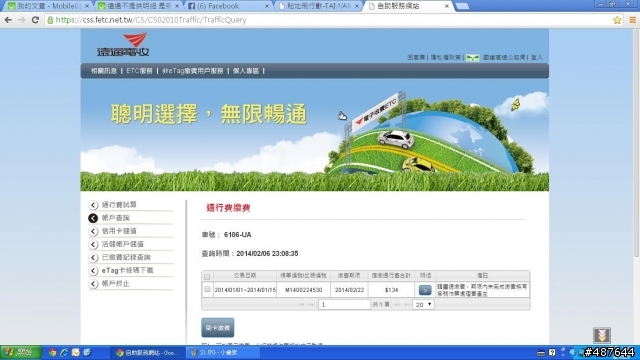Switch to the 我的文章 Mobile01 tab
640x360 pixels.
click(x=49, y=6)
